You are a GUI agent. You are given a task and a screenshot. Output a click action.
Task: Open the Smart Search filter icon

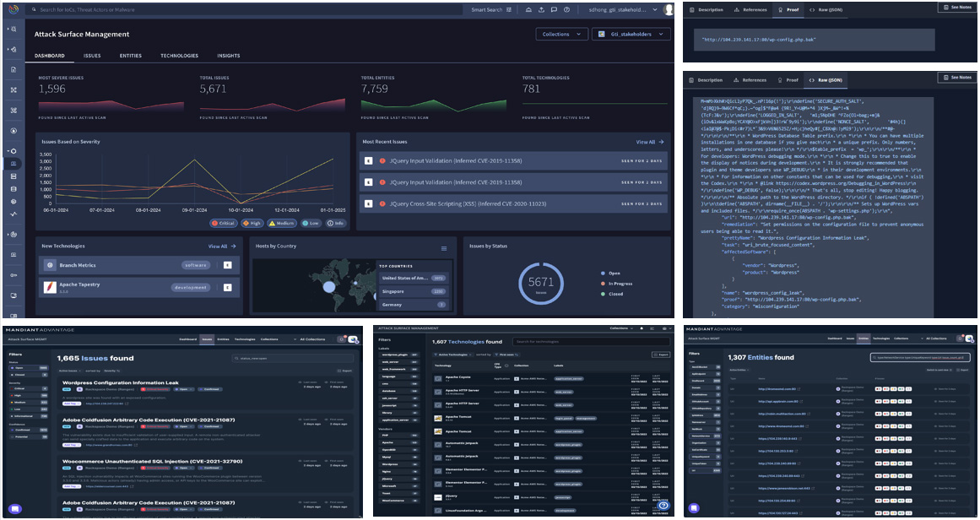tap(509, 10)
